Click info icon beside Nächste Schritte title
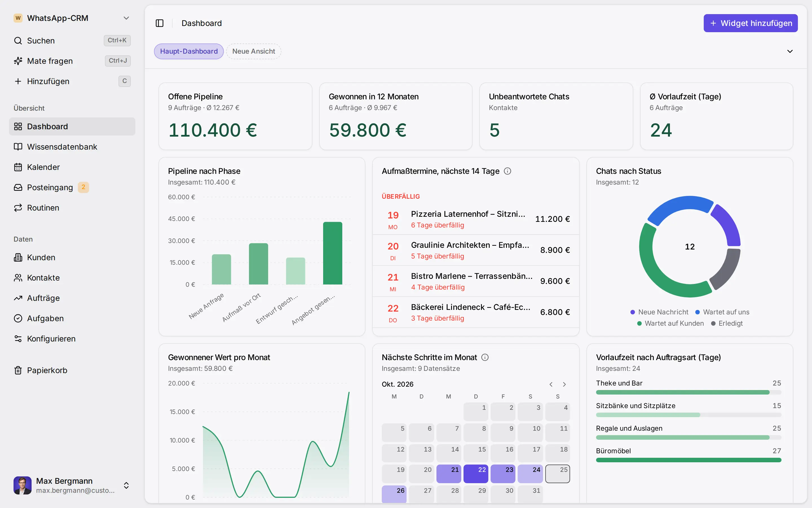 [x=485, y=357]
